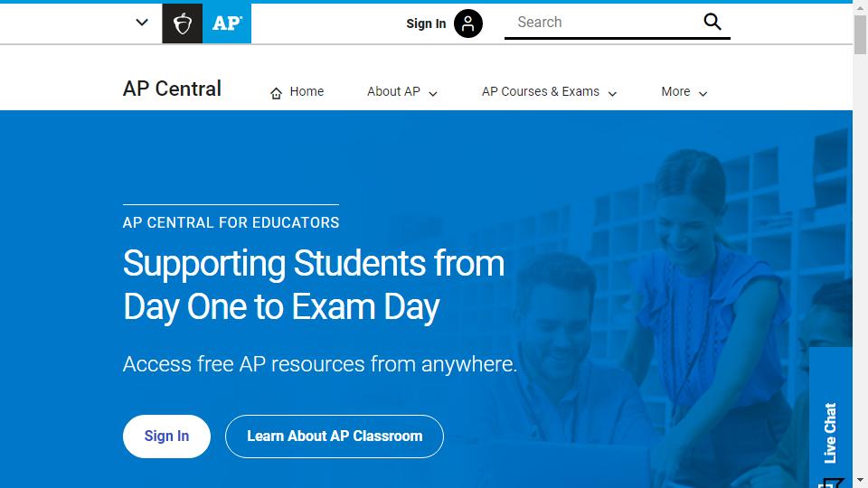Viewport: 868px width, 488px height.
Task: Click Learn About AP Classroom button
Action: coord(335,436)
